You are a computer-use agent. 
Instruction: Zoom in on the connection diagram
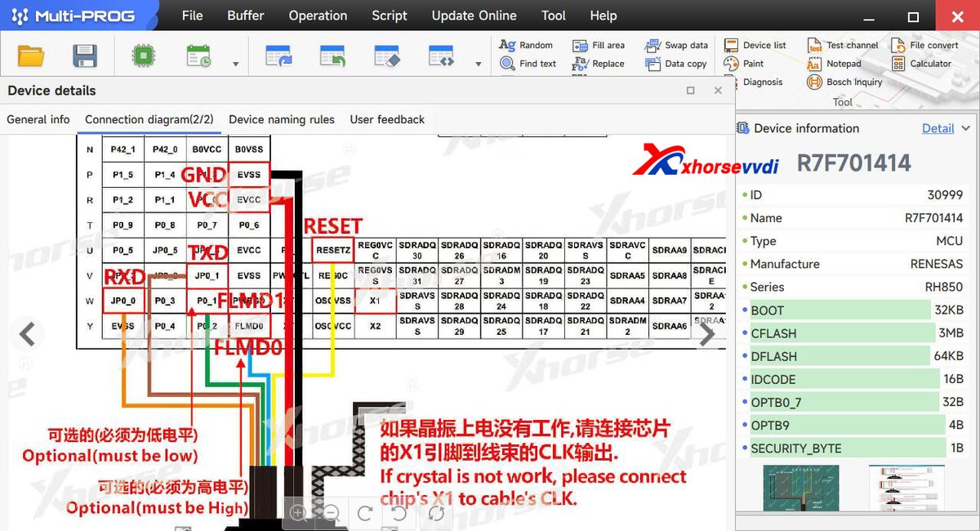298,513
